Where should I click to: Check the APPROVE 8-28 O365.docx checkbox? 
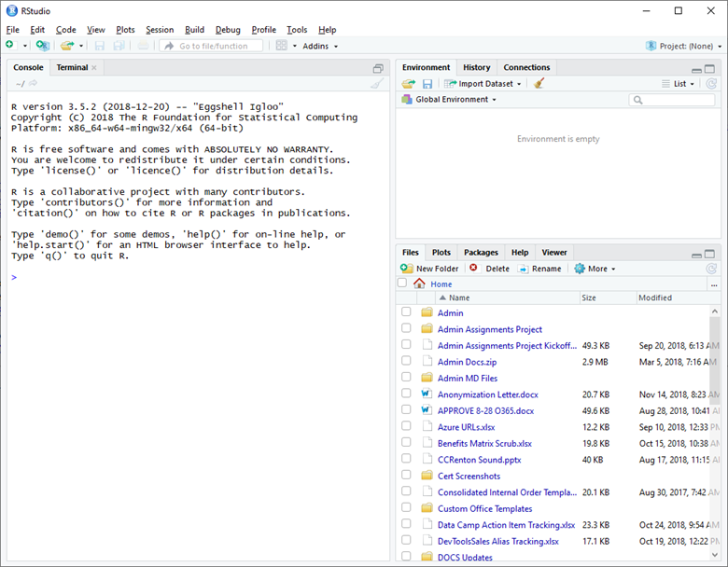pos(406,409)
